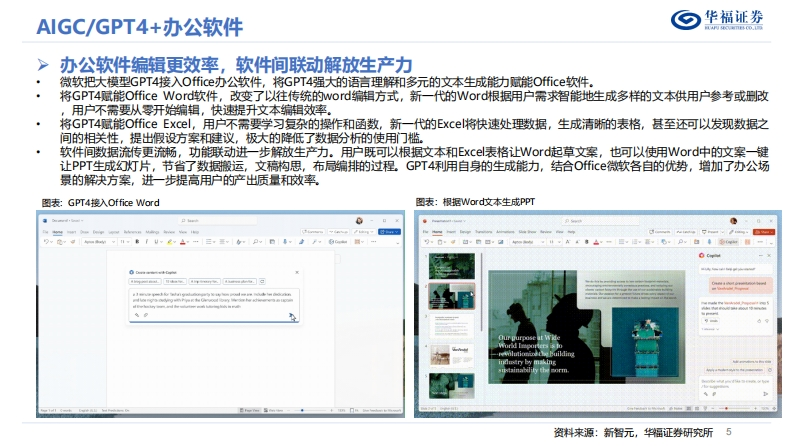The image size is (793, 446).
Task: Select the 'A business plan for...' suggestion chip
Action: (x=240, y=281)
